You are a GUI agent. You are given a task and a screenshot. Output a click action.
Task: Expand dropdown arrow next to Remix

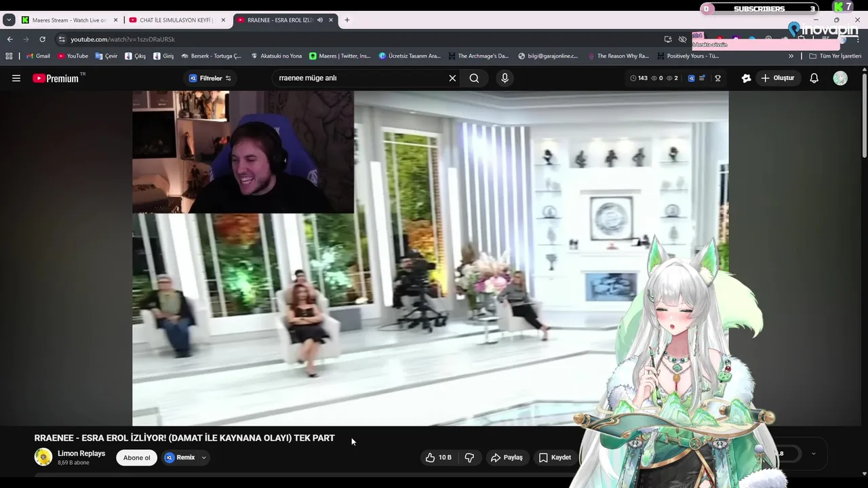pyautogui.click(x=203, y=457)
